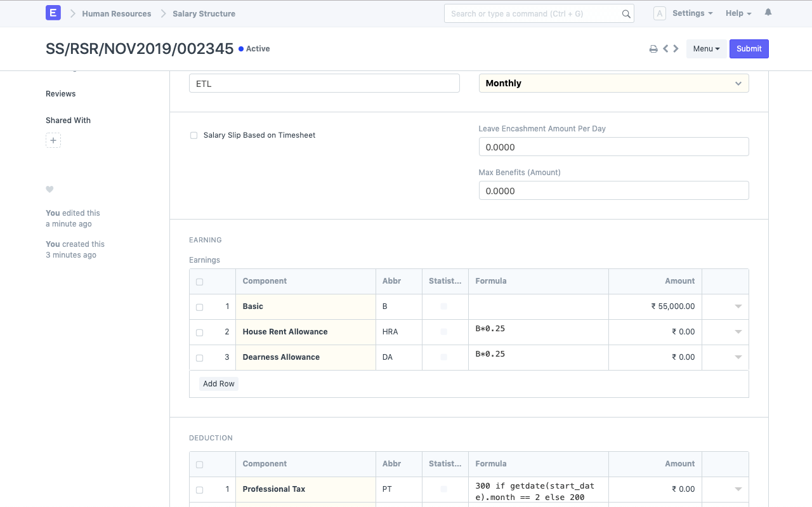Viewport: 812px width, 507px height.
Task: Navigate to the Salary Structure breadcrumb
Action: (x=204, y=13)
